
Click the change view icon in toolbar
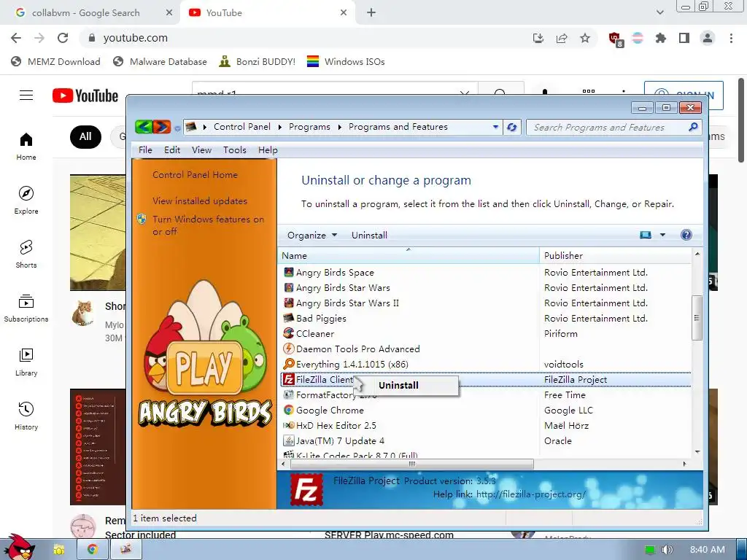(646, 235)
